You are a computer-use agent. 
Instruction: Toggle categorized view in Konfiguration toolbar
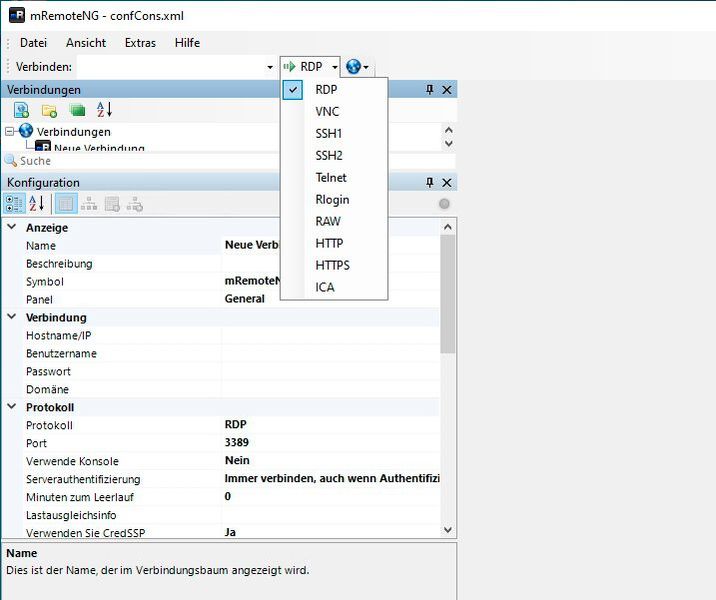coord(14,204)
